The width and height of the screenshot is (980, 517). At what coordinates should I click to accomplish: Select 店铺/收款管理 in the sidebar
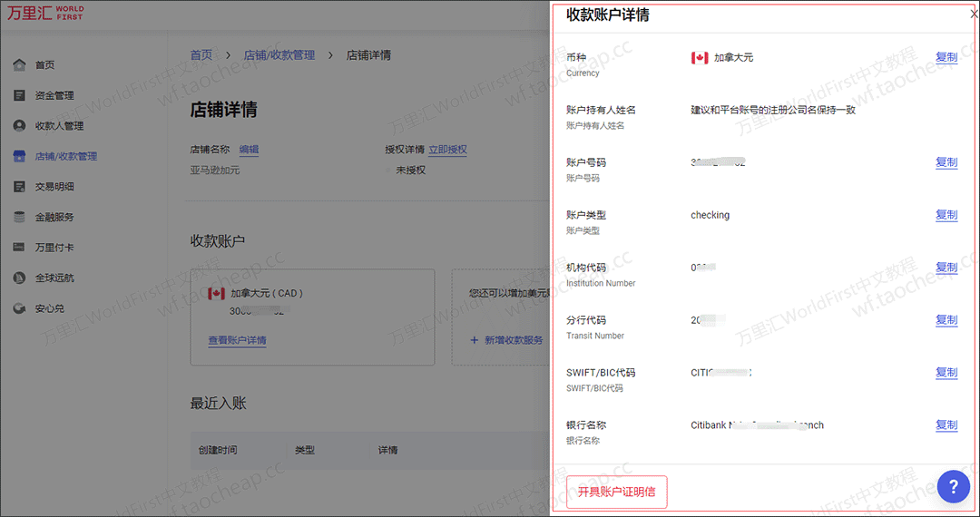(x=66, y=157)
